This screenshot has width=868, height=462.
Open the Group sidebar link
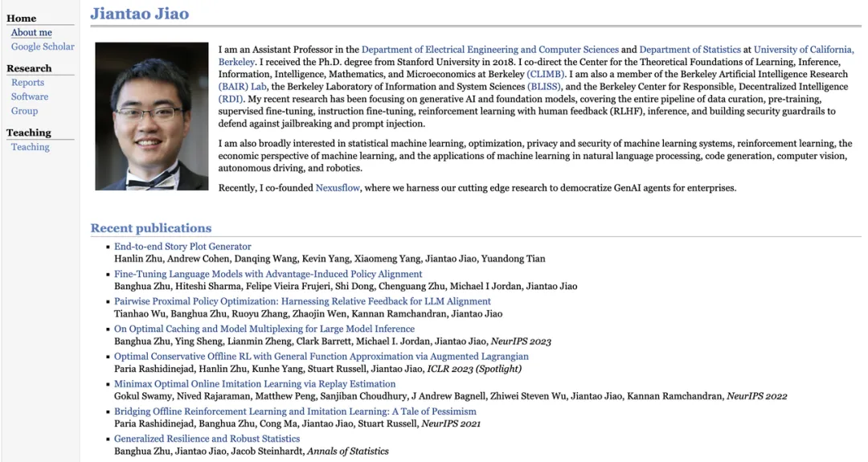click(24, 111)
